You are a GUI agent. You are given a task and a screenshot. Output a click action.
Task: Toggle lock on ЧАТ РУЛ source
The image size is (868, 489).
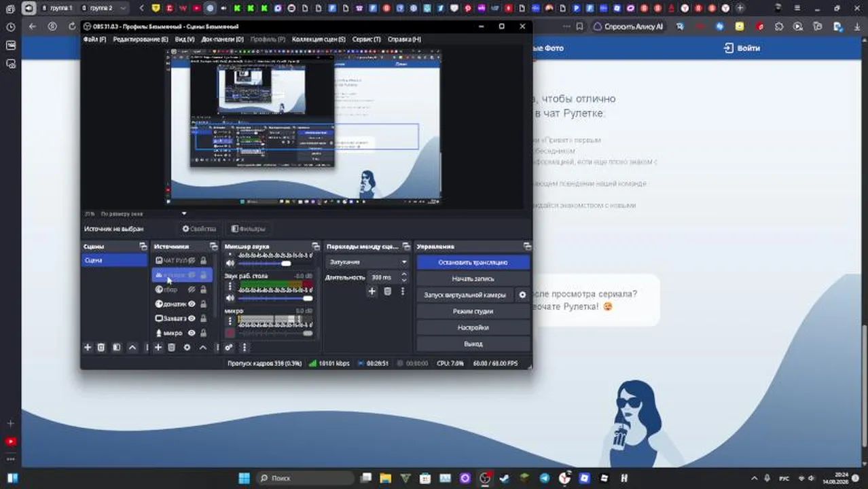tap(203, 260)
